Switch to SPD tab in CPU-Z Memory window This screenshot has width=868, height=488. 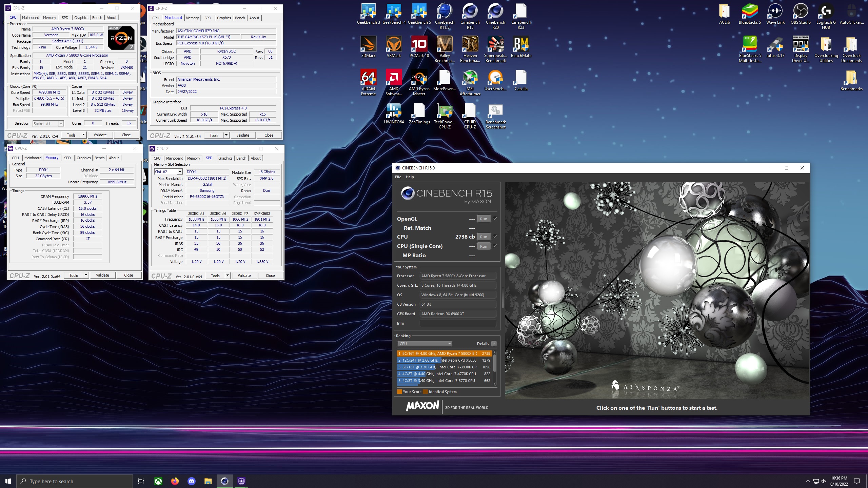[67, 158]
